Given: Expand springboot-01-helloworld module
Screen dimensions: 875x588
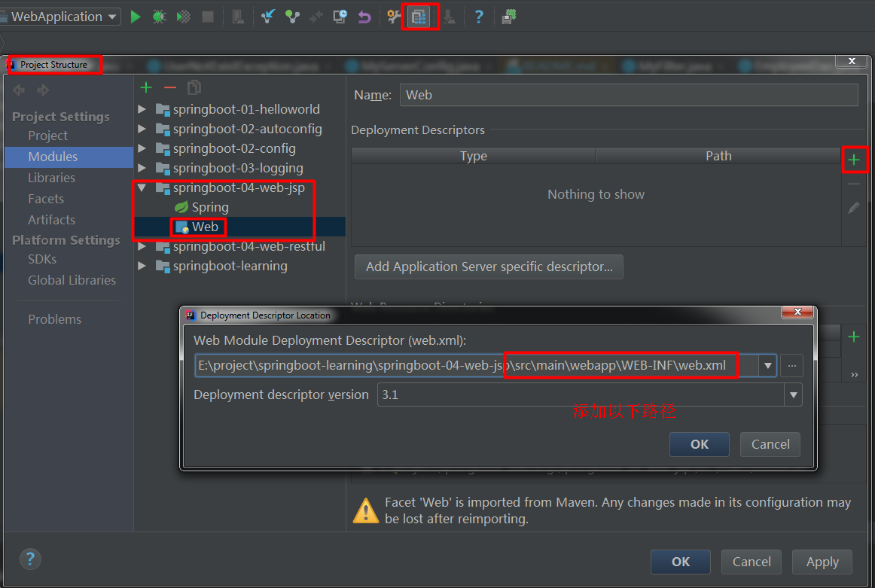Looking at the screenshot, I should pos(142,109).
